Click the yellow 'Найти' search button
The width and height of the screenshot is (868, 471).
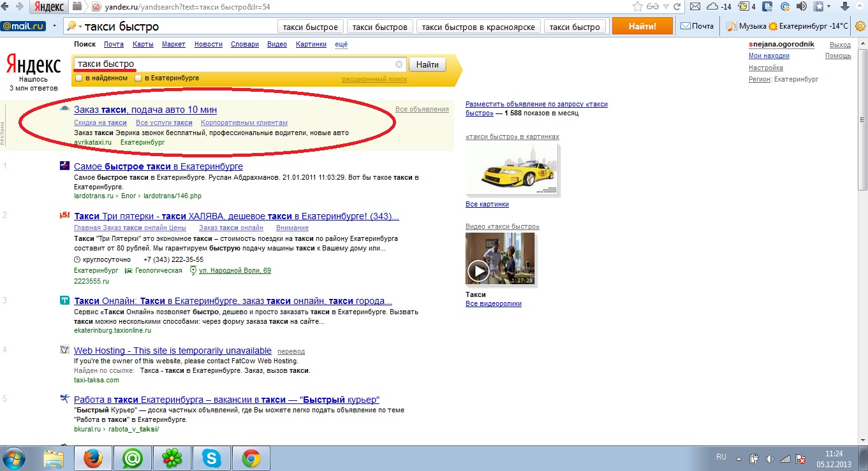coord(427,64)
